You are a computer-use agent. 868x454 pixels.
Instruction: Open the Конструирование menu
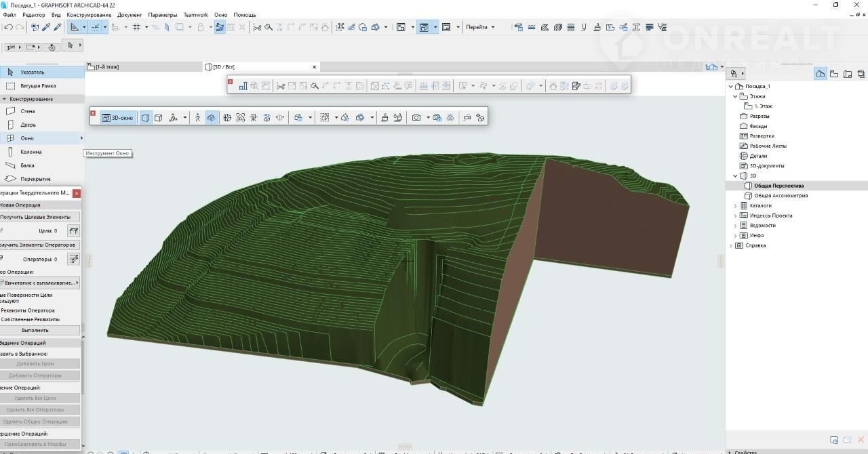tap(89, 15)
